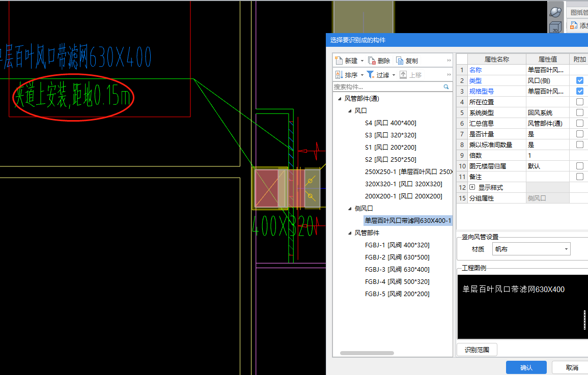
Task: Click the 复制 (Copy) component icon
Action: 400,61
